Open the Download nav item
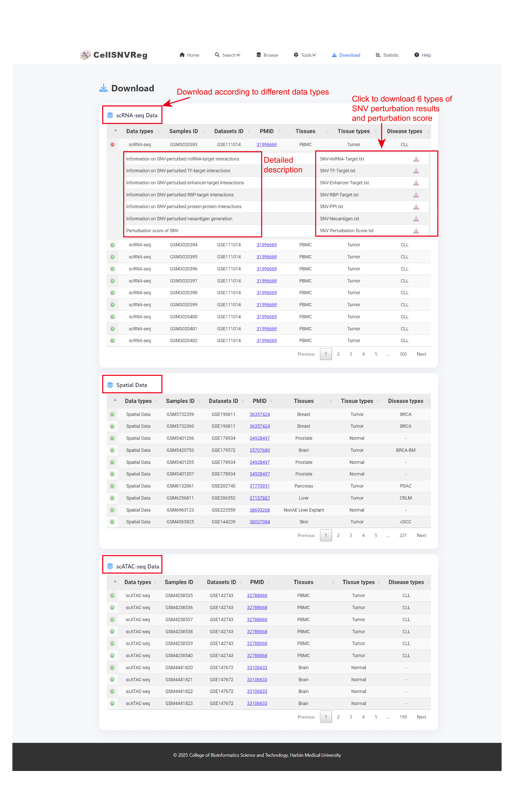 pyautogui.click(x=346, y=55)
